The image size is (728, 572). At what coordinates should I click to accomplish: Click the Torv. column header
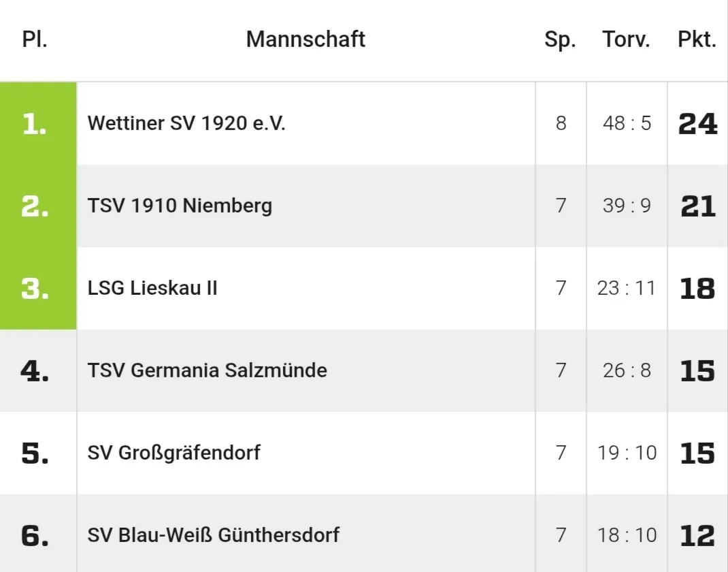coord(626,39)
